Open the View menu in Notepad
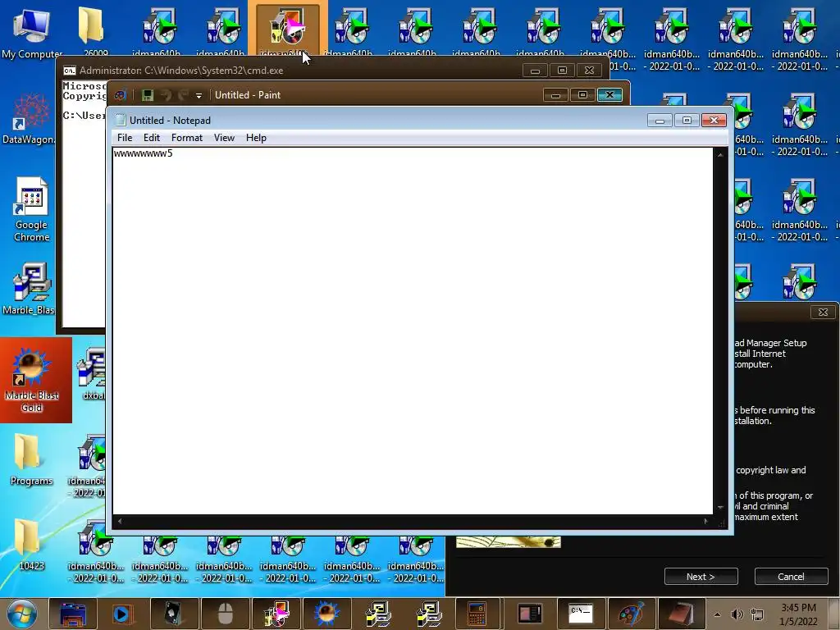 (x=224, y=138)
